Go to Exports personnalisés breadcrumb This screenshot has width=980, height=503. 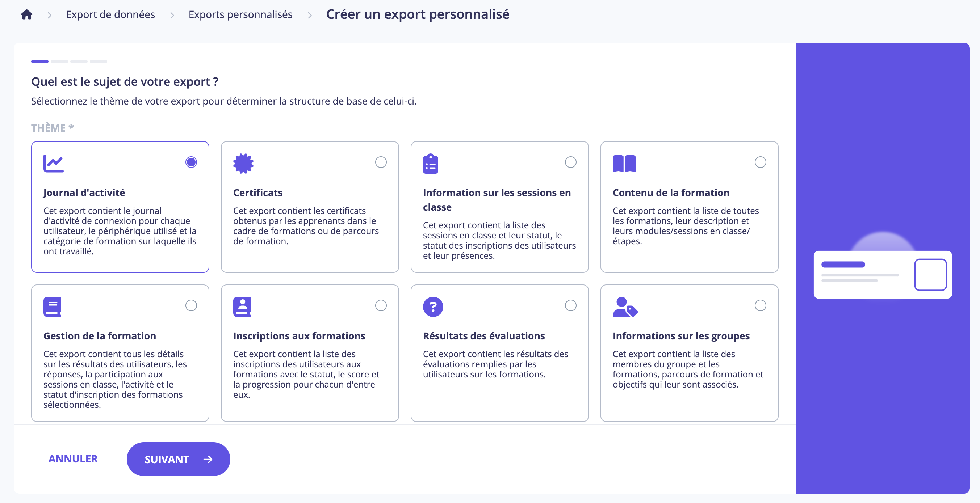(240, 14)
